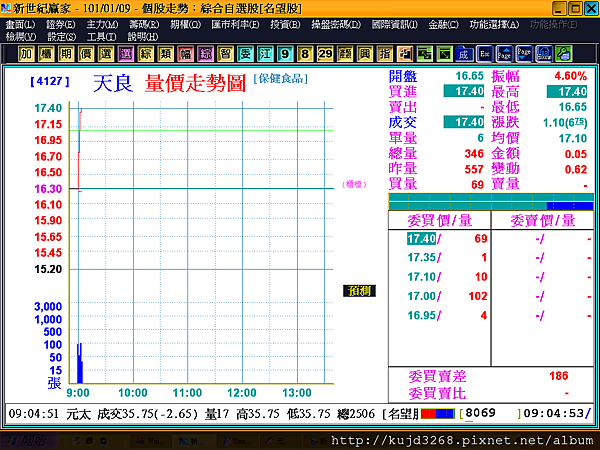The width and height of the screenshot is (600, 450).
Task: Open the 主力(M) menu
Action: click(102, 25)
